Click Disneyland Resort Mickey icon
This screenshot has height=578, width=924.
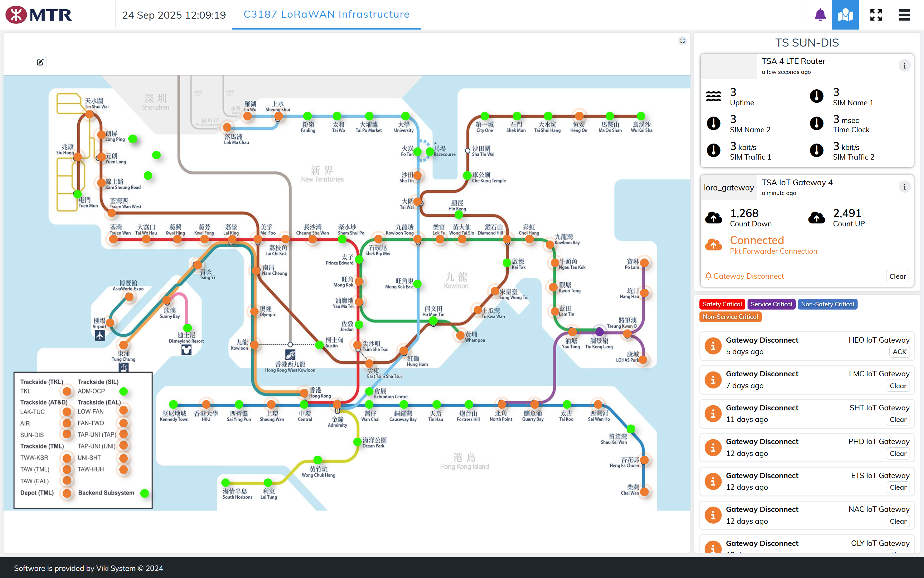(x=186, y=350)
